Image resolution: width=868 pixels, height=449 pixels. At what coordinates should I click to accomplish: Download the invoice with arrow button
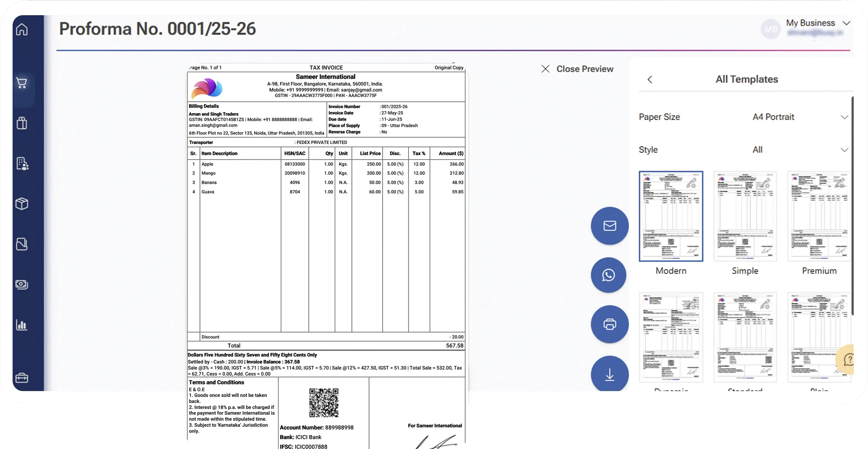click(610, 374)
